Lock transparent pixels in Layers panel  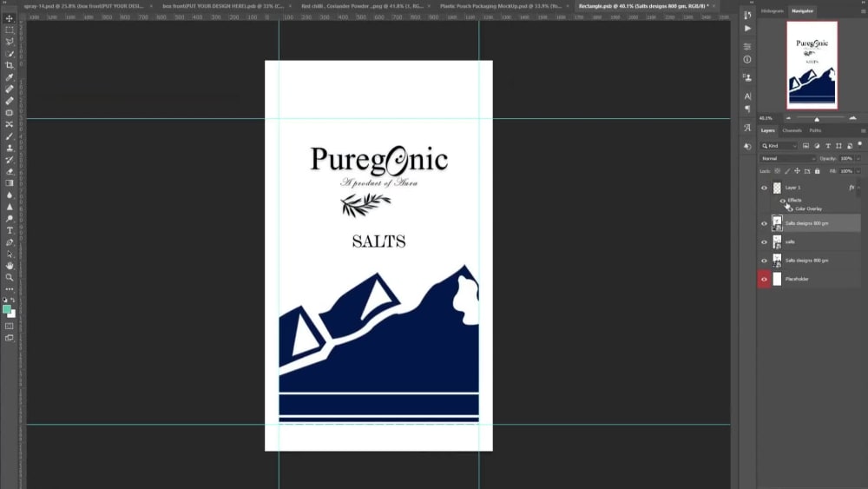(777, 171)
